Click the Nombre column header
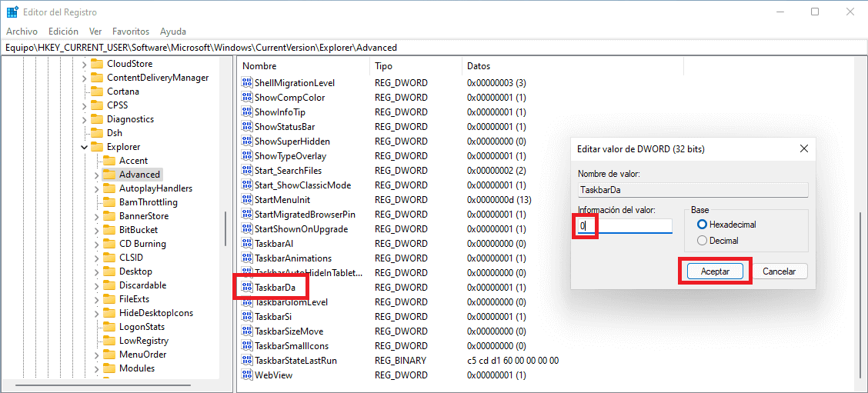868x393 pixels. pos(303,66)
